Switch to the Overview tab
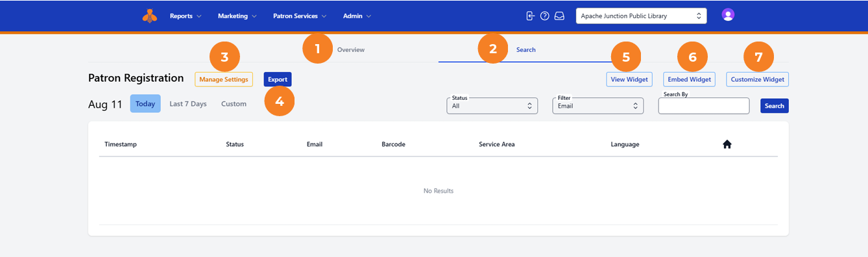The image size is (868, 257). coord(351,49)
